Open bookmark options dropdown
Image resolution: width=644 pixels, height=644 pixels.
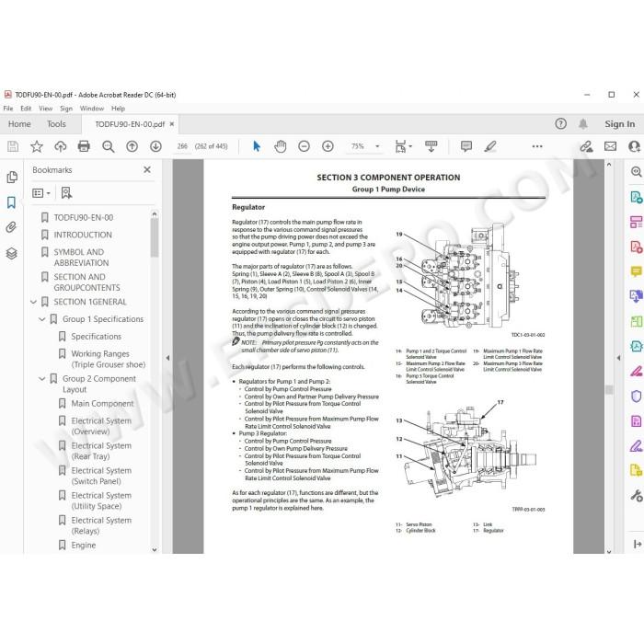point(41,193)
